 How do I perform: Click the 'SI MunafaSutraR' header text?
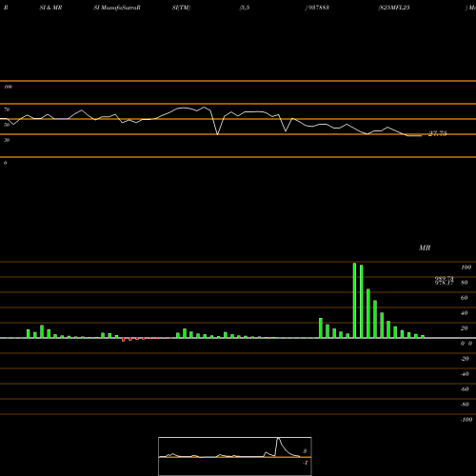click(x=117, y=8)
